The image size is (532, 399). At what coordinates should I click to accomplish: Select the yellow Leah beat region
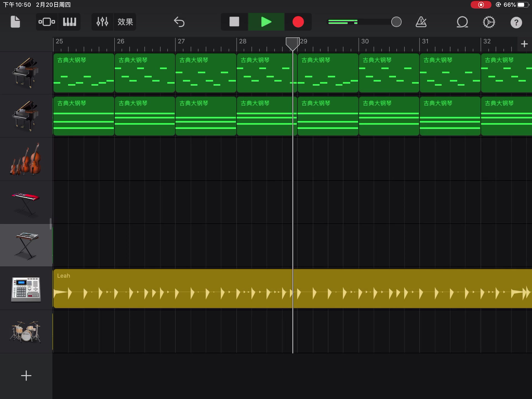point(293,288)
